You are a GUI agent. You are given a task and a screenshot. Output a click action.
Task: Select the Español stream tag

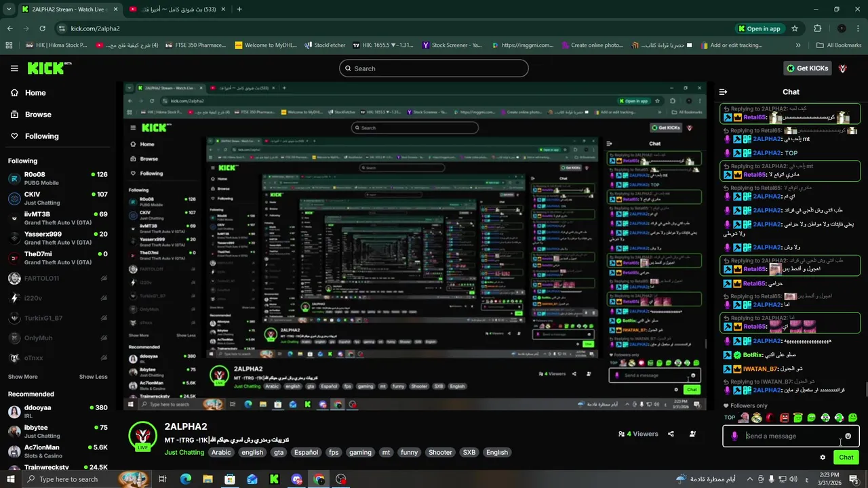(306, 452)
